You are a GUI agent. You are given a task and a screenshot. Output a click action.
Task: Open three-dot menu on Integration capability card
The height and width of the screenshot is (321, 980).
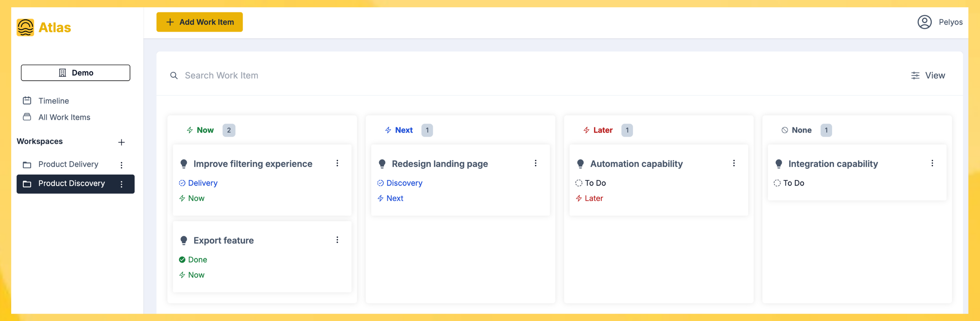tap(932, 163)
